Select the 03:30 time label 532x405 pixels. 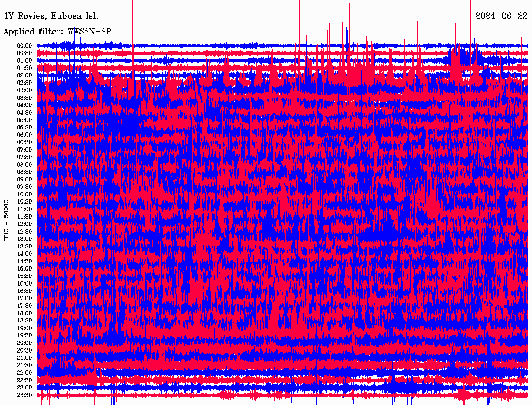click(x=24, y=98)
